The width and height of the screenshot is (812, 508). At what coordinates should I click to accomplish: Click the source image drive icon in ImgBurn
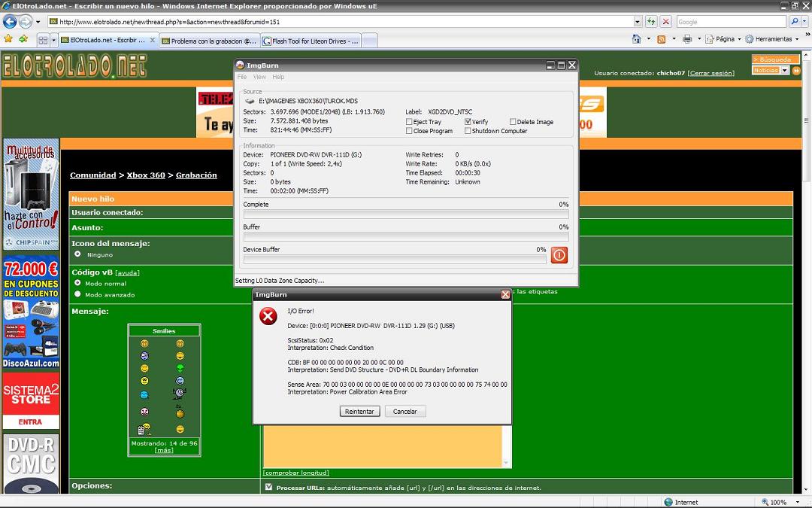[250, 101]
